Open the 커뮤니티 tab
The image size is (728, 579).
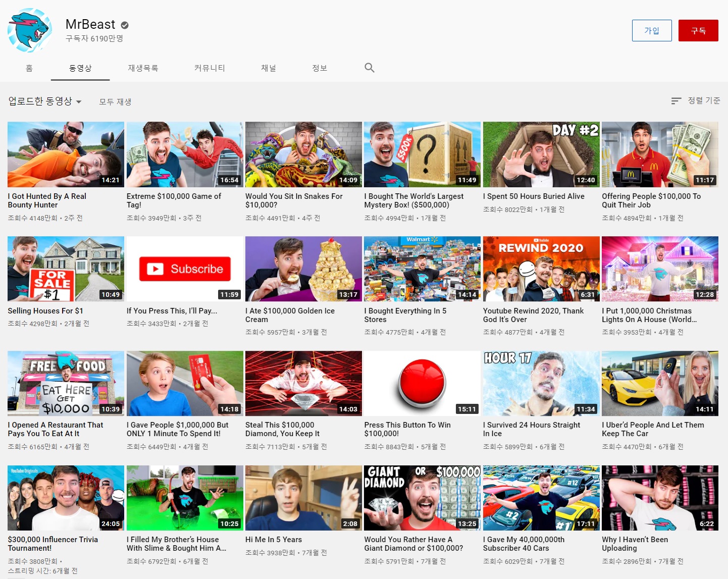tap(210, 68)
